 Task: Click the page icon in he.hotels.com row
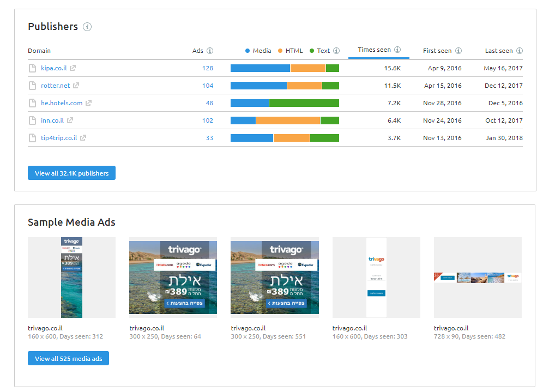32,103
